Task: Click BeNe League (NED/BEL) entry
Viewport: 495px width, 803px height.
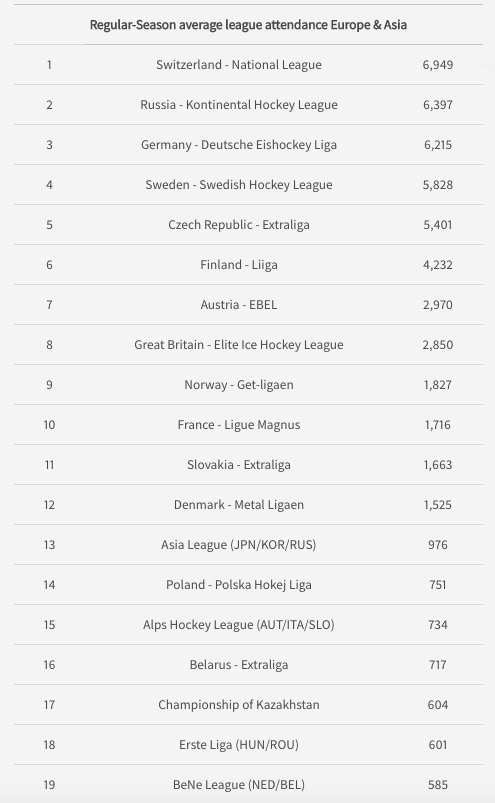Action: pos(239,785)
